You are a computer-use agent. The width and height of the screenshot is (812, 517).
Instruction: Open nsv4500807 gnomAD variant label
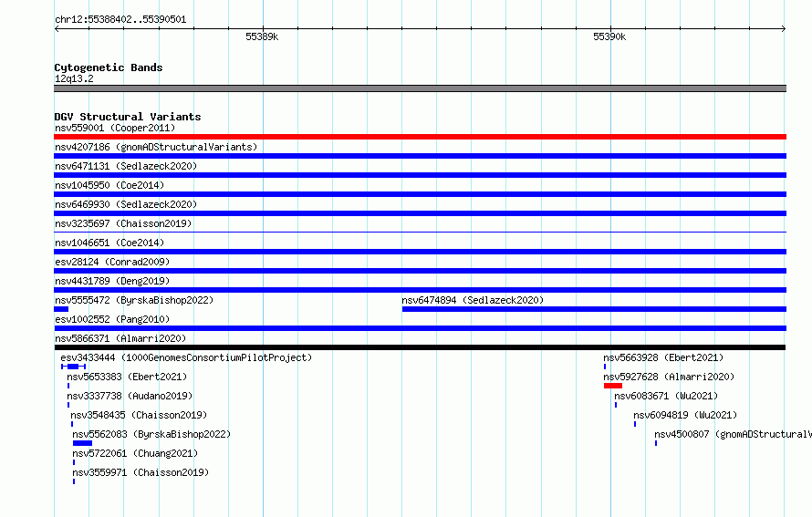(733, 434)
